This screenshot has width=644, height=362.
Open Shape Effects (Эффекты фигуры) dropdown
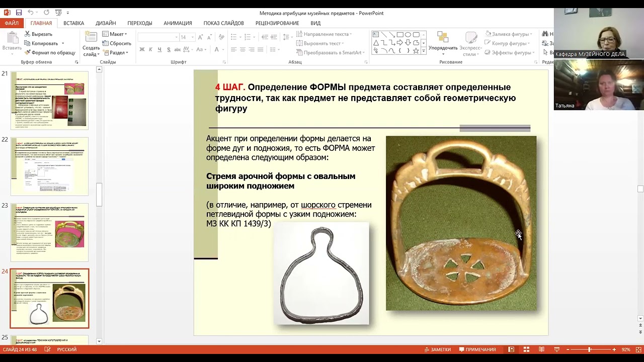(x=510, y=52)
